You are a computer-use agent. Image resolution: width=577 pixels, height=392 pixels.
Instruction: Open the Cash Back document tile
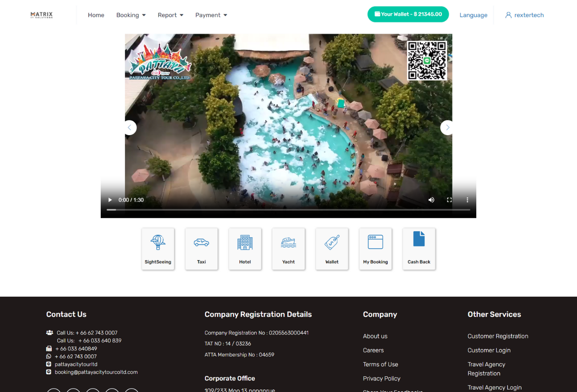click(x=419, y=248)
